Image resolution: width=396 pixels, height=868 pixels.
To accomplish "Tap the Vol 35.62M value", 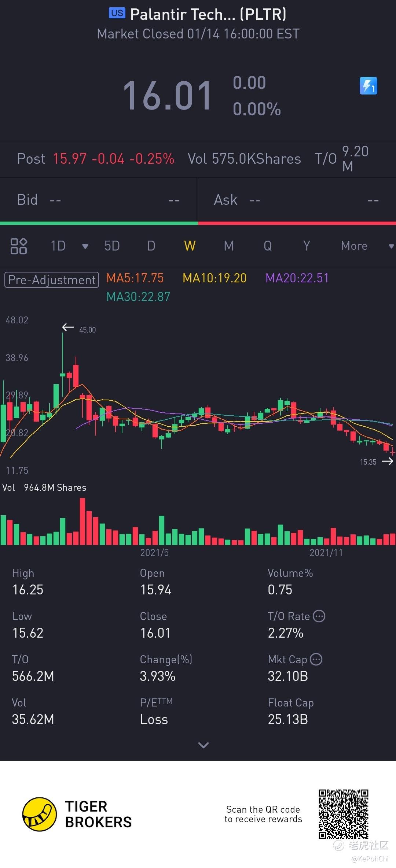I will pyautogui.click(x=33, y=720).
